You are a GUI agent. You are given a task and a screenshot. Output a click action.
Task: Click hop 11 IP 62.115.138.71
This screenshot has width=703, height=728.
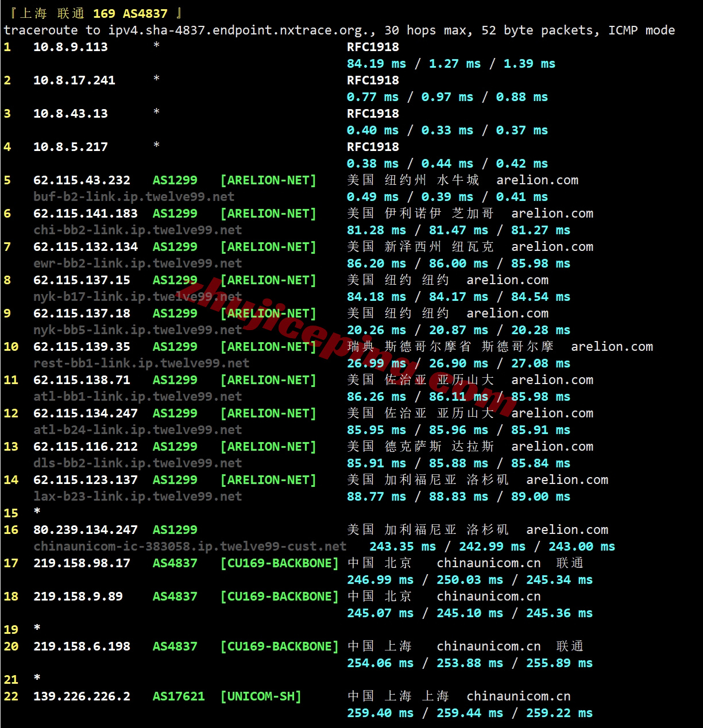pos(82,380)
